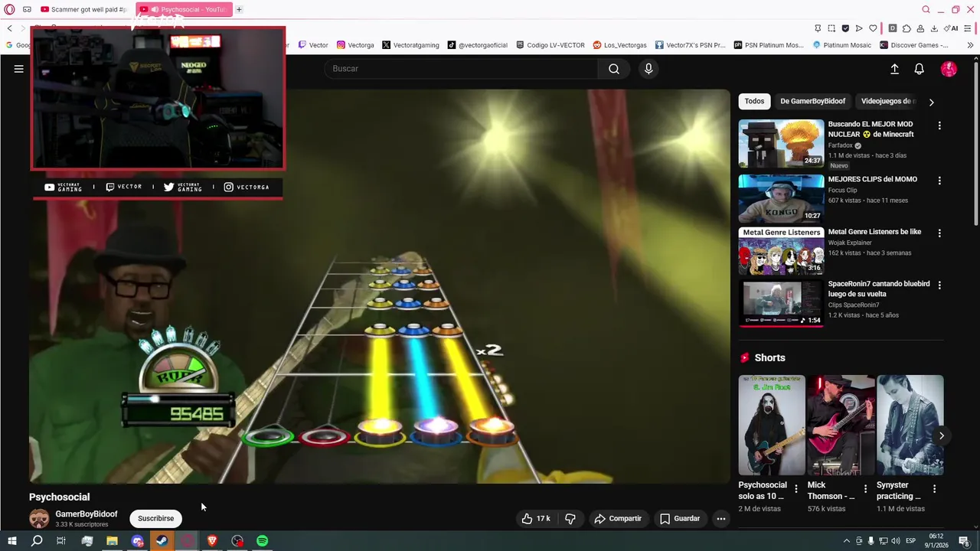Select the De GamerBoyBidoof filter chip
Image resolution: width=980 pixels, height=551 pixels.
click(x=812, y=101)
